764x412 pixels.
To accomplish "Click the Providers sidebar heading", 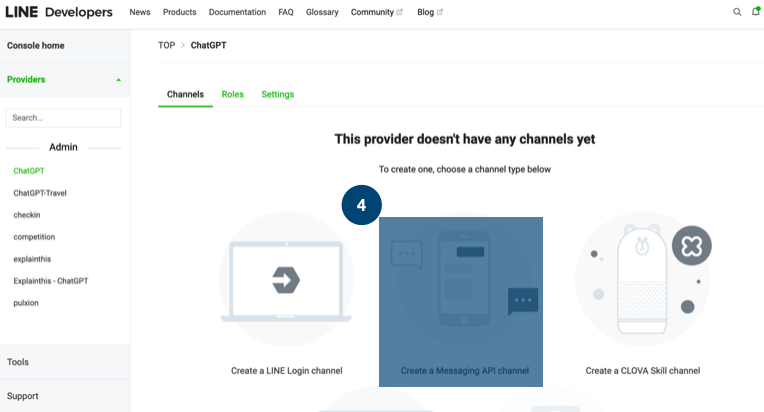I will [x=26, y=79].
